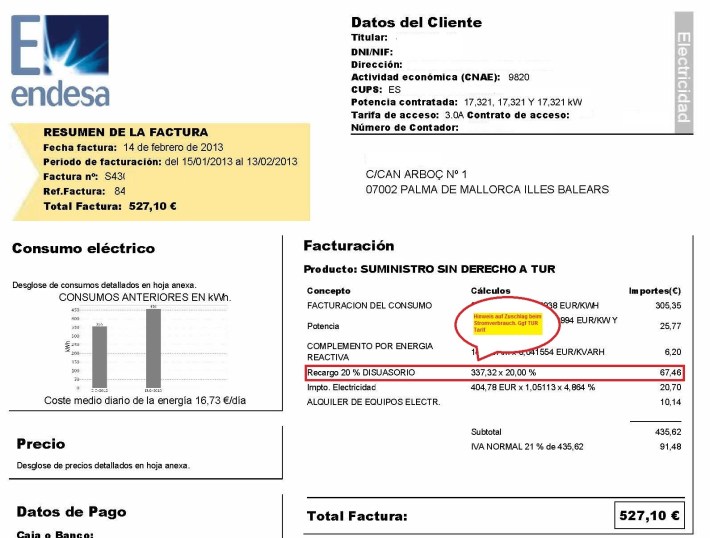
Task: Click the 'Subtotal' label
Action: click(486, 432)
